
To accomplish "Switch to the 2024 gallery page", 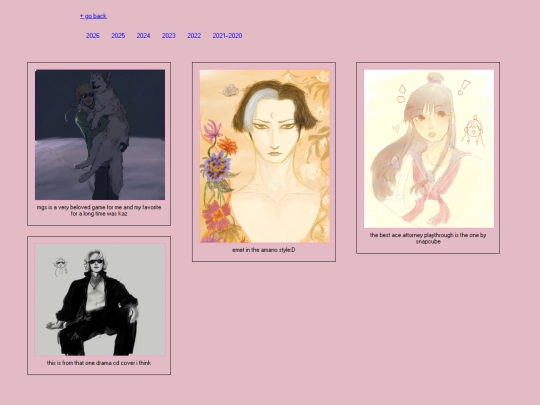I will click(x=143, y=35).
